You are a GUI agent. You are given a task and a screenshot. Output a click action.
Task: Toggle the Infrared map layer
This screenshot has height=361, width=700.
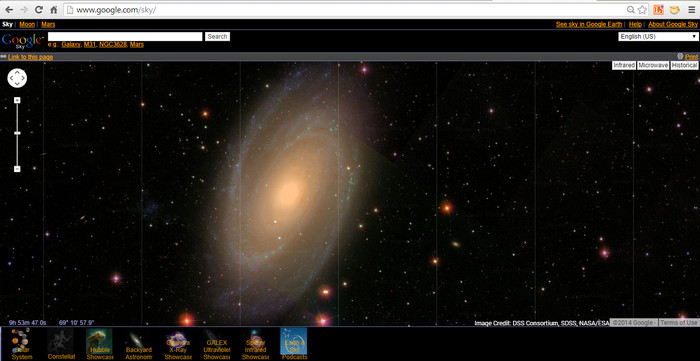coord(624,66)
